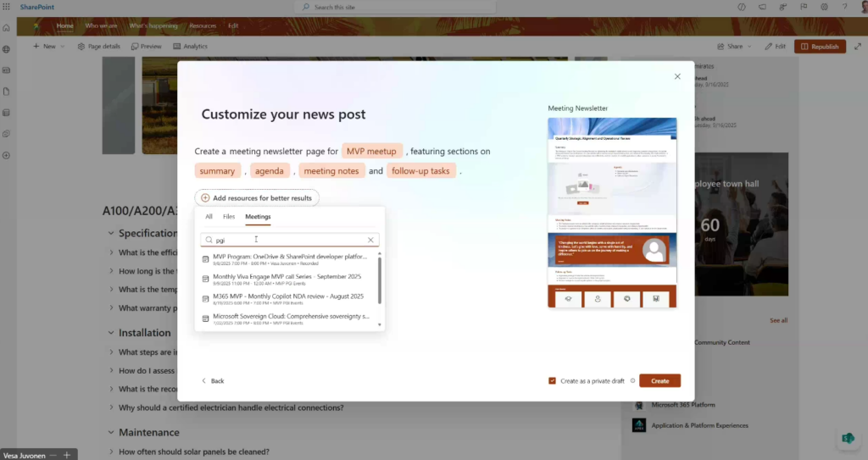This screenshot has width=868, height=460.
Task: Click the info icon beside private draft
Action: (632, 380)
